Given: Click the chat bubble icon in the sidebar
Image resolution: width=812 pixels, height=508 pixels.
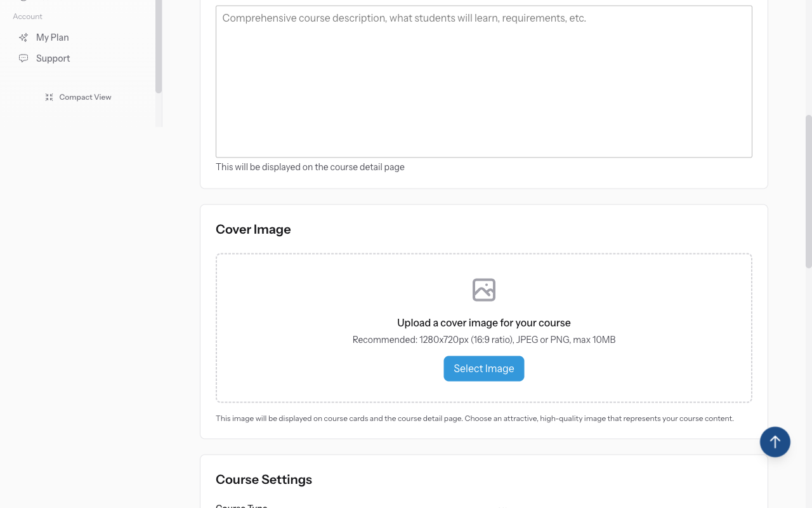Looking at the screenshot, I should [x=23, y=58].
